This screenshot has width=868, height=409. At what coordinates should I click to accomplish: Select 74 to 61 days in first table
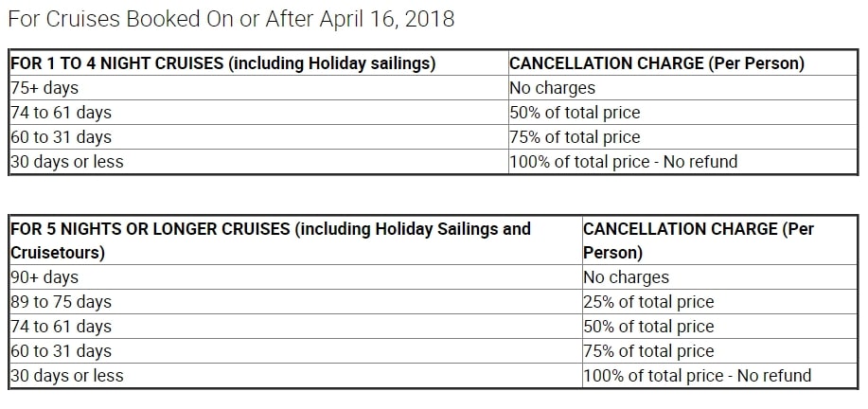258,113
